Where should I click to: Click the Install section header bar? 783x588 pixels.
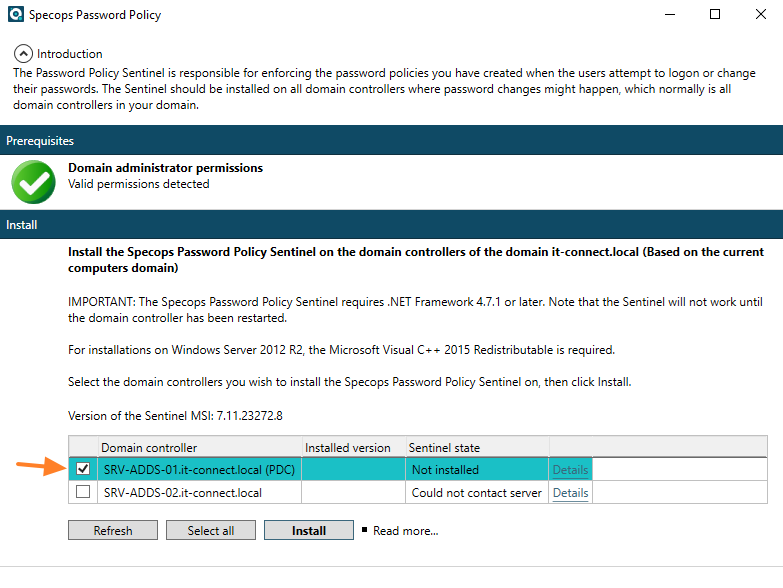pyautogui.click(x=392, y=224)
